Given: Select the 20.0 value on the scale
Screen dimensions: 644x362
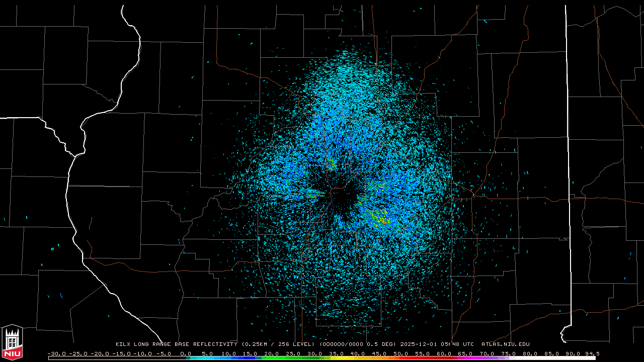Looking at the screenshot, I should pos(271,353).
